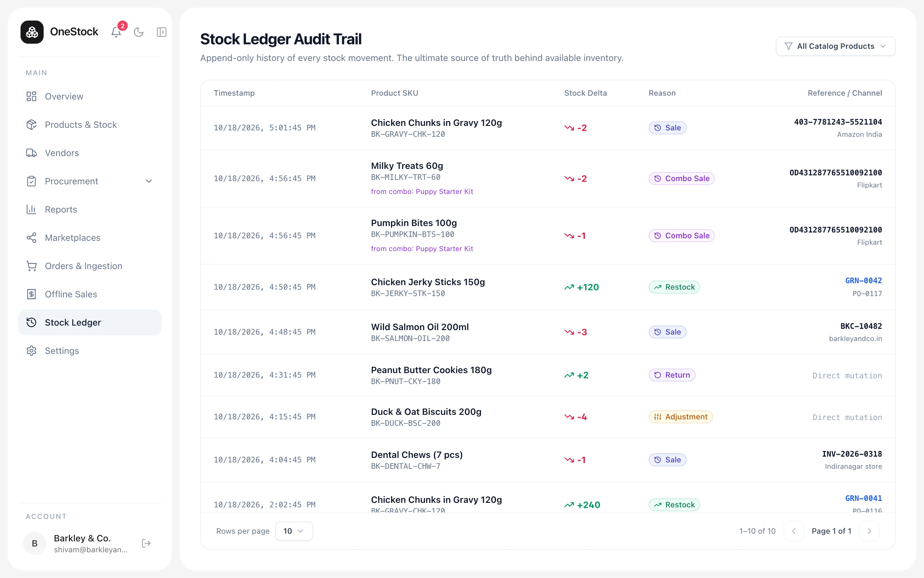Click Sale badge in Wild Salmon Oil row

667,332
